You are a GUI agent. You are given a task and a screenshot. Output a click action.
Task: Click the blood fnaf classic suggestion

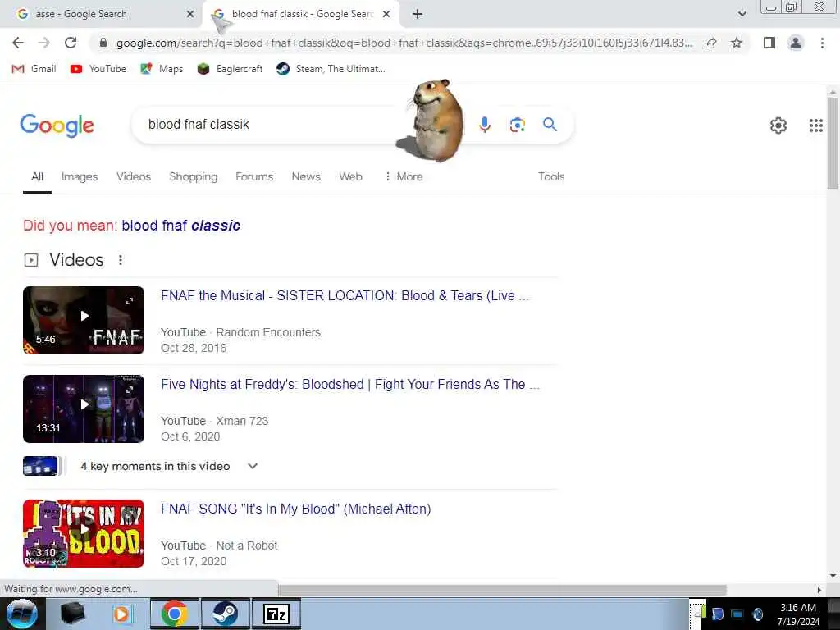click(181, 226)
